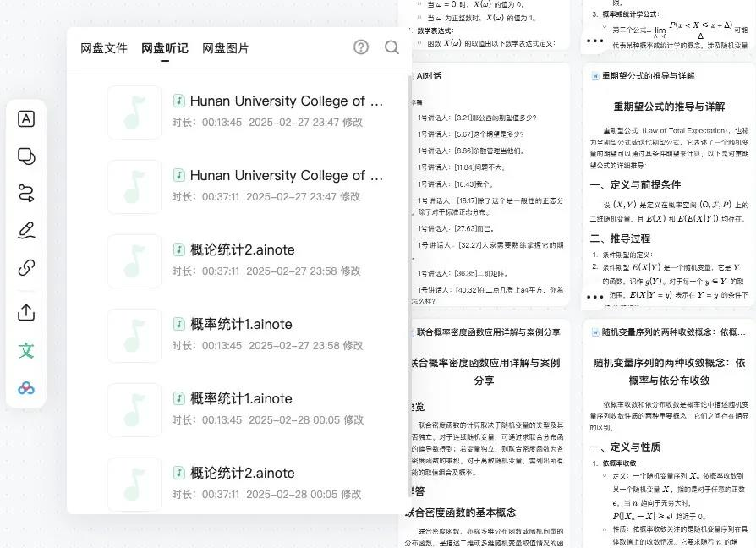The width and height of the screenshot is (756, 548).
Task: Switch to the 网盘文件 tab
Action: [x=103, y=48]
